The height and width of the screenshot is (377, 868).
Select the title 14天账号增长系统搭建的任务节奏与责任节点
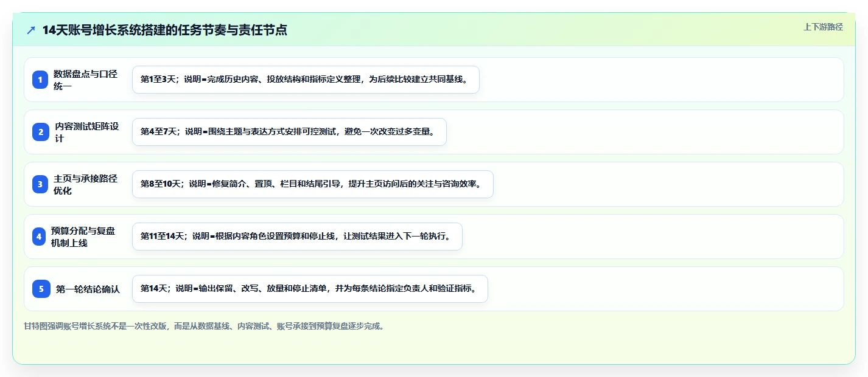(164, 30)
